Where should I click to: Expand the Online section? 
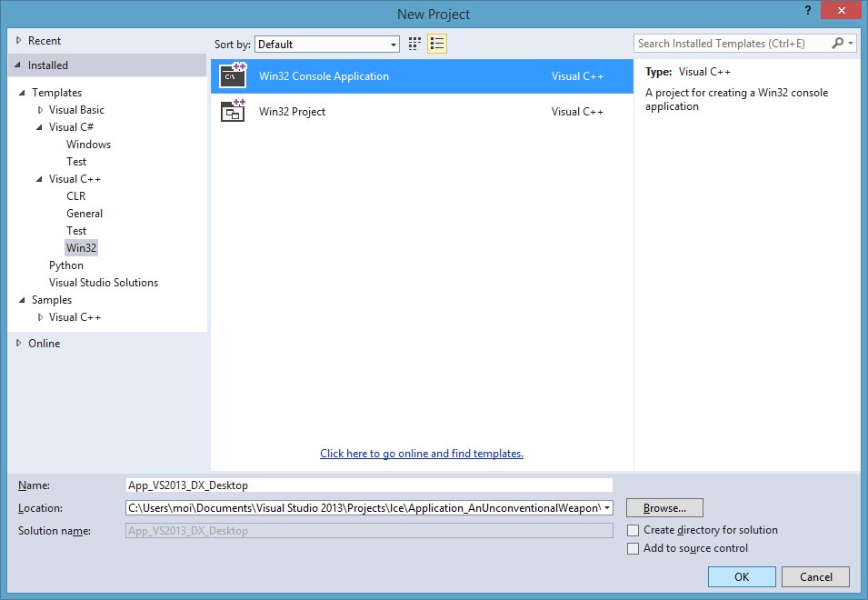click(19, 343)
